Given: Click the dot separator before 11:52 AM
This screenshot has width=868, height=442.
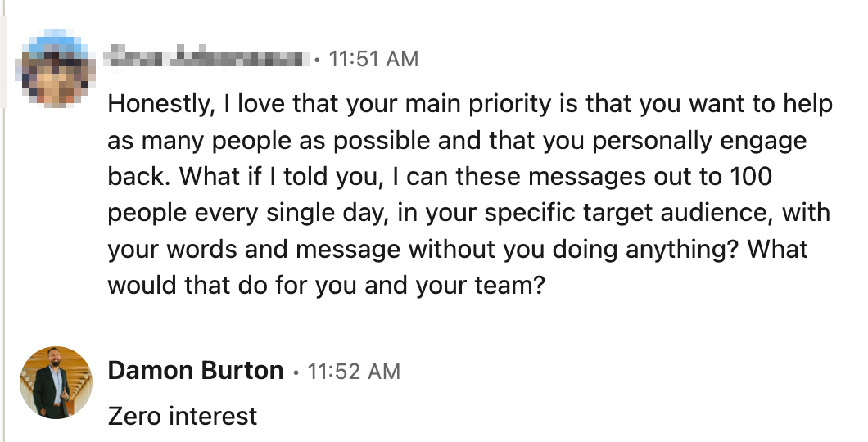Looking at the screenshot, I should click(x=296, y=373).
